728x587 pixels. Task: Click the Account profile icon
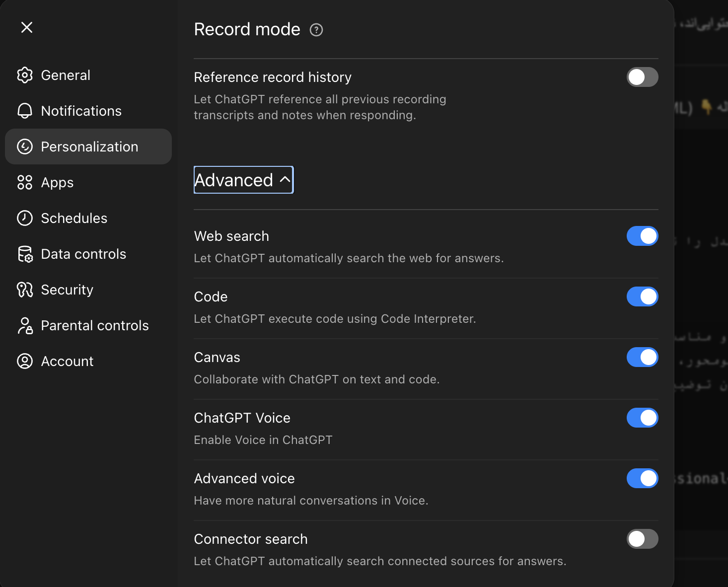pyautogui.click(x=25, y=361)
